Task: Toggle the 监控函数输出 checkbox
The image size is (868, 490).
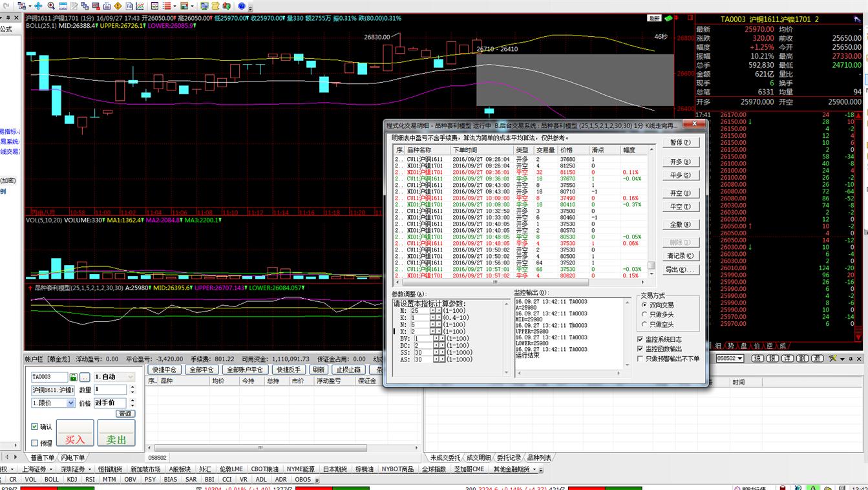Action: [640, 348]
